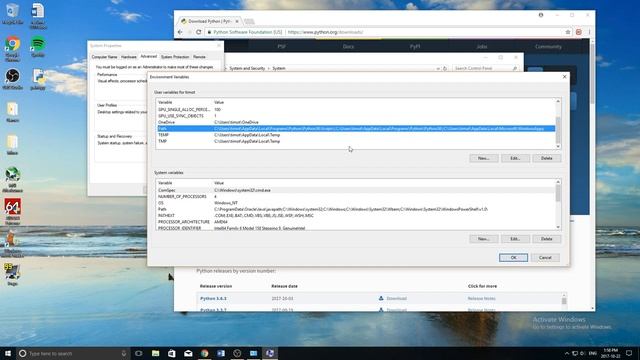Select the PATHEXT system variable row
The width and height of the screenshot is (640, 360).
[356, 216]
